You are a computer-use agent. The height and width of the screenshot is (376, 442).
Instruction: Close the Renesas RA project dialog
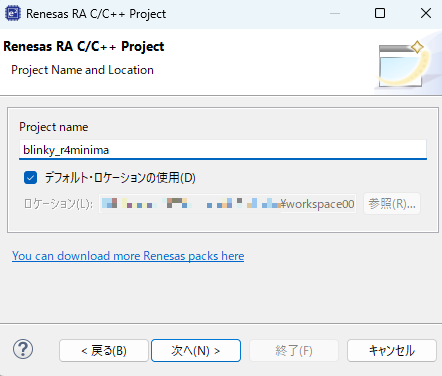(426, 14)
